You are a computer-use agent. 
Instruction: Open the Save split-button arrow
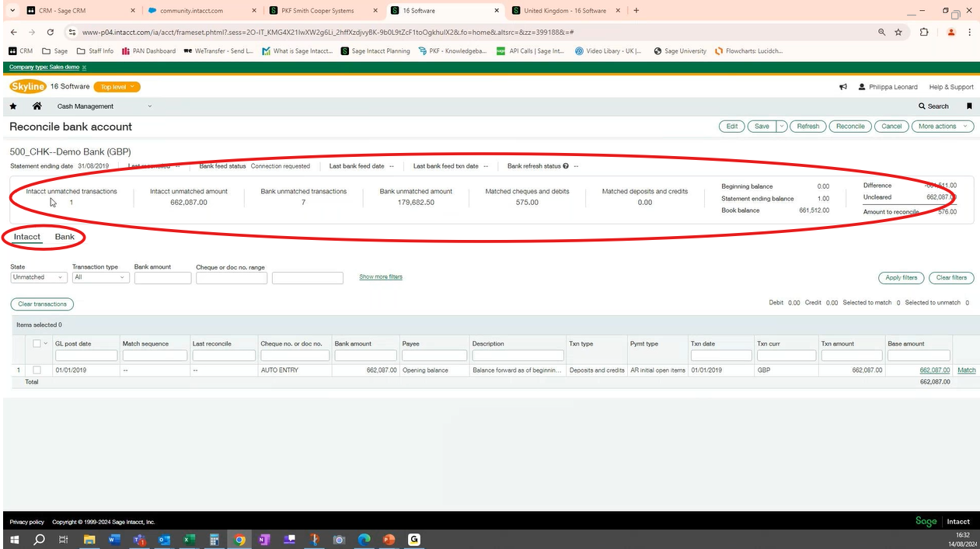tap(782, 127)
